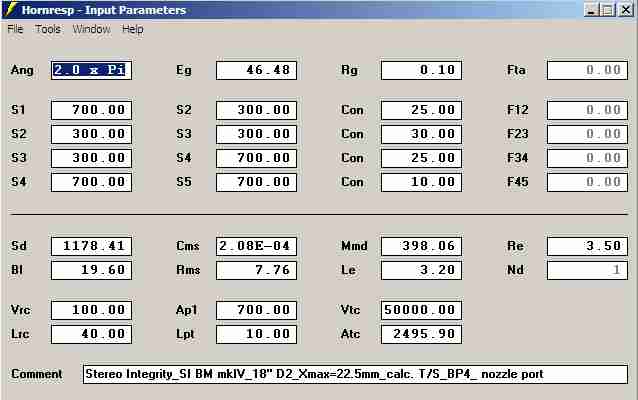The height and width of the screenshot is (400, 638).
Task: Click the Con label in the F12 row
Action: pyautogui.click(x=352, y=110)
